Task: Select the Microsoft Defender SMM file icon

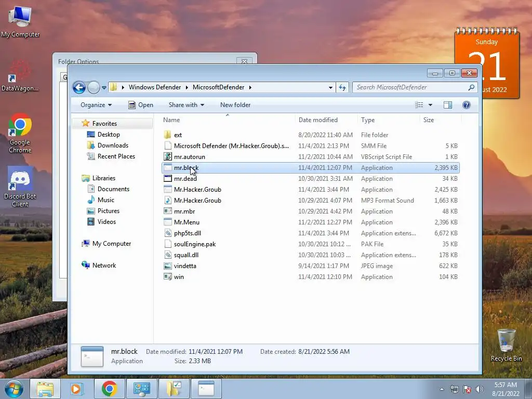Action: coord(168,145)
